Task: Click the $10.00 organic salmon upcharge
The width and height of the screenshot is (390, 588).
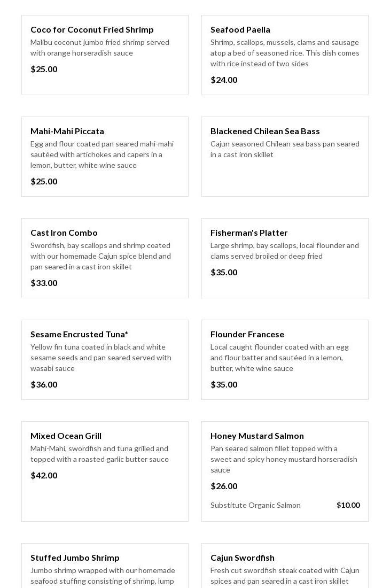Action: [x=348, y=505]
